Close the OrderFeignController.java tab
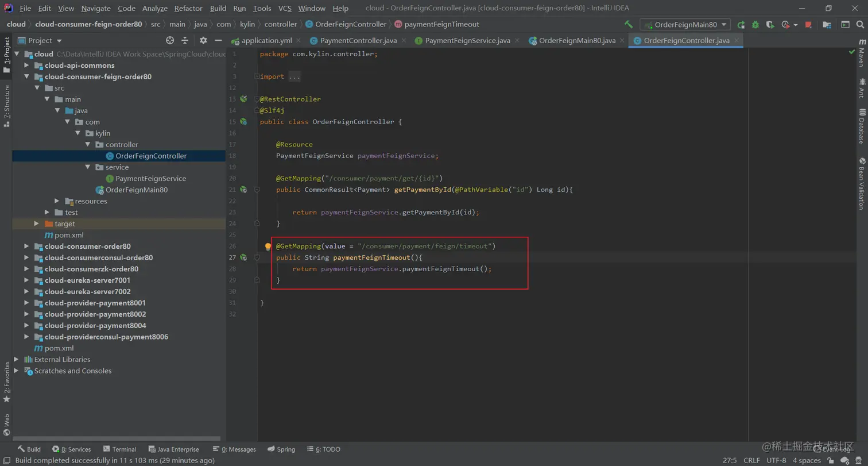 736,41
